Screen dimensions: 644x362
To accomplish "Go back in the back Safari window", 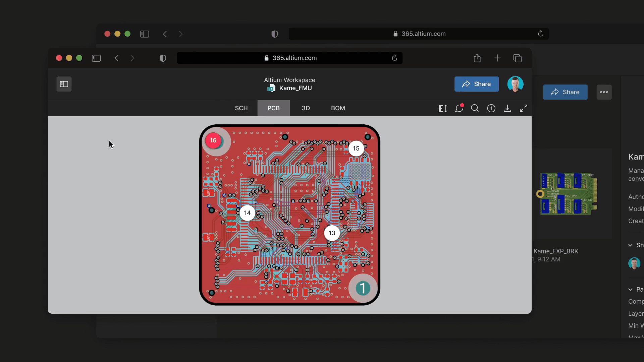I will (x=165, y=34).
